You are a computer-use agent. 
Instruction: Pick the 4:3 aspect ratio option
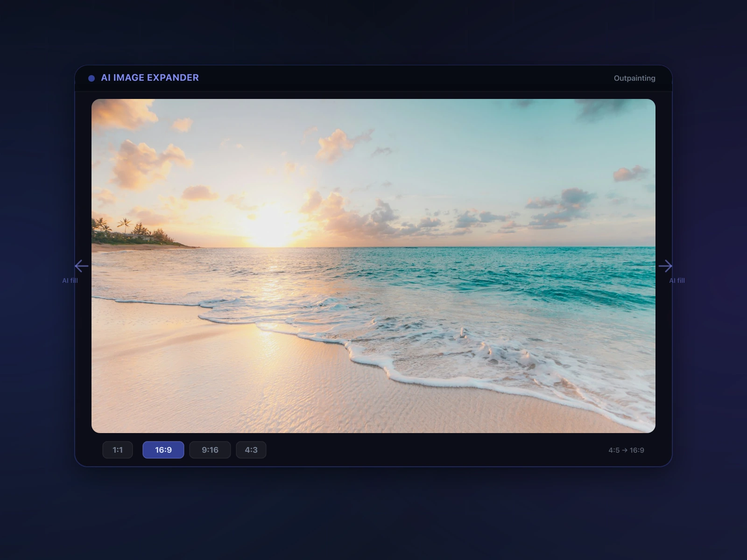(x=251, y=450)
